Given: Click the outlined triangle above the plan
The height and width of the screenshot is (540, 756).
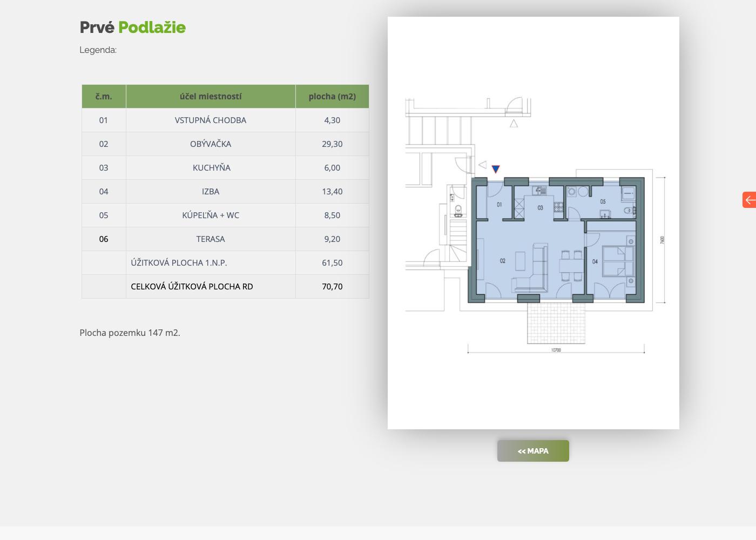Looking at the screenshot, I should click(x=514, y=124).
